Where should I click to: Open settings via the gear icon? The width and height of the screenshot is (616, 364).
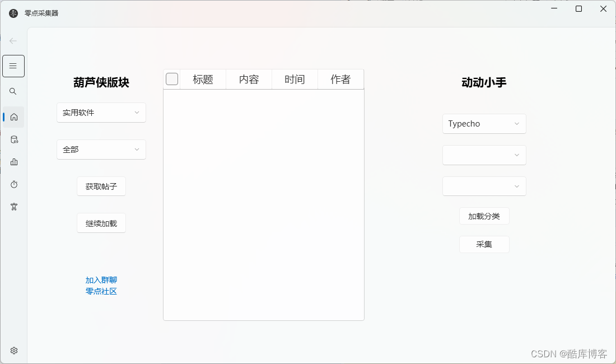coord(14,351)
